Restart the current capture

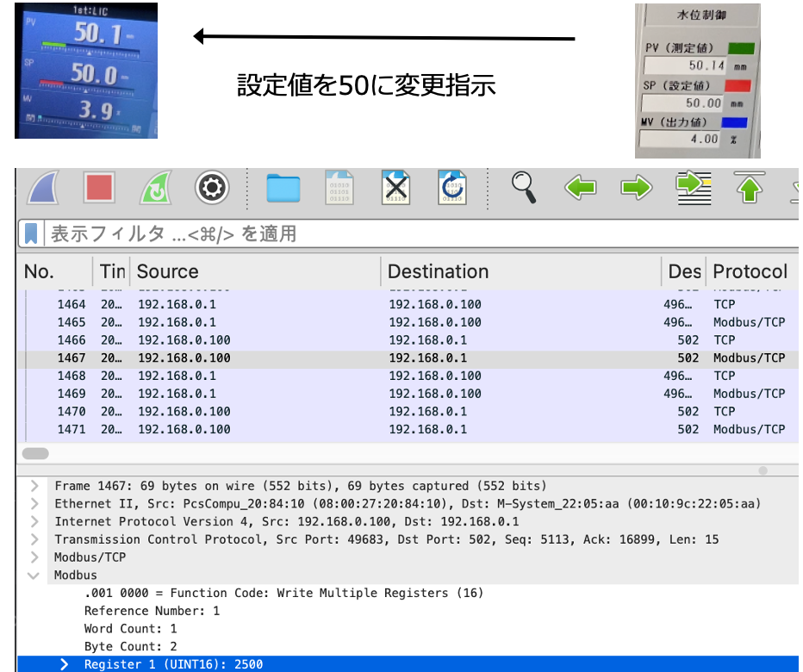click(156, 188)
